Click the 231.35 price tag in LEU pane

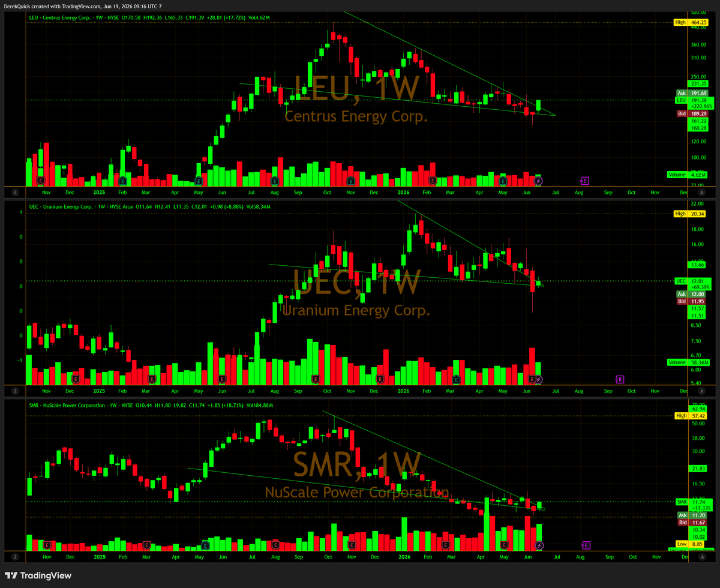[698, 84]
